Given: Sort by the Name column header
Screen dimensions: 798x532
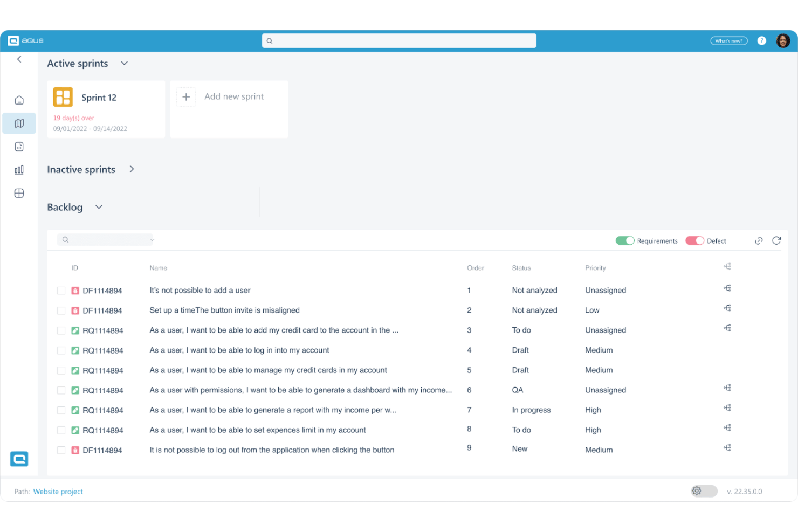Looking at the screenshot, I should [x=159, y=268].
